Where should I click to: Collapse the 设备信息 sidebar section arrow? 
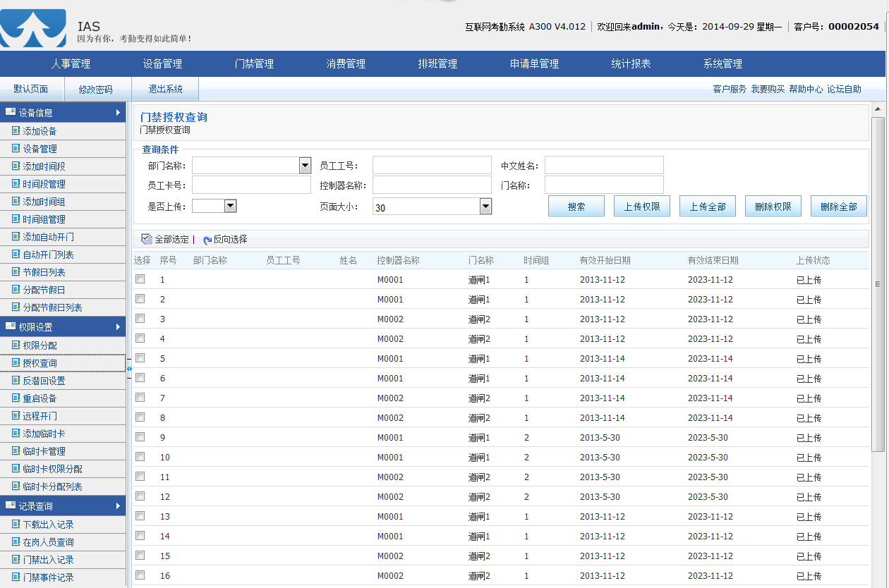click(118, 112)
